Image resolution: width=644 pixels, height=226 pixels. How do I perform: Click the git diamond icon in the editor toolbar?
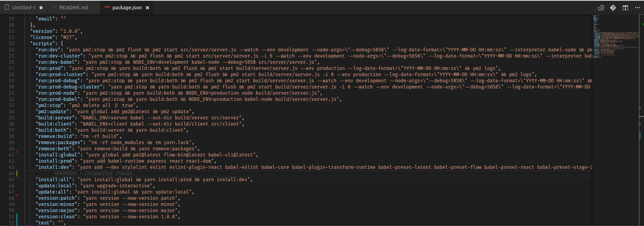pyautogui.click(x=613, y=8)
